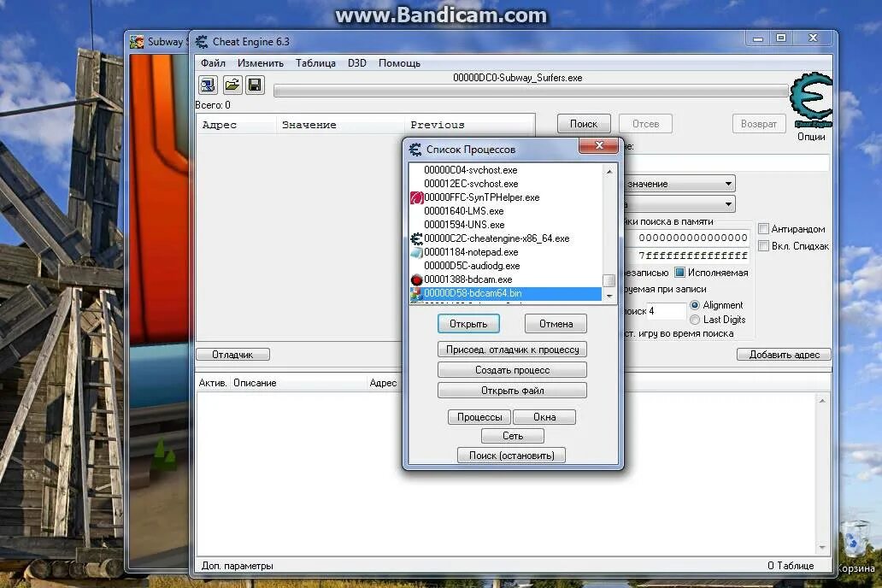Click the Описание column header
This screenshot has height=588, width=882.
(x=298, y=383)
